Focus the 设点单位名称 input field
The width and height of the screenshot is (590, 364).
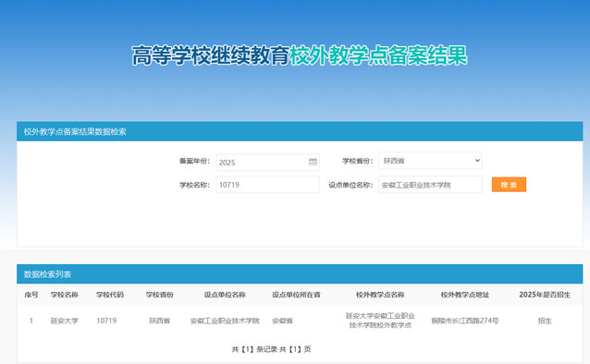click(430, 185)
